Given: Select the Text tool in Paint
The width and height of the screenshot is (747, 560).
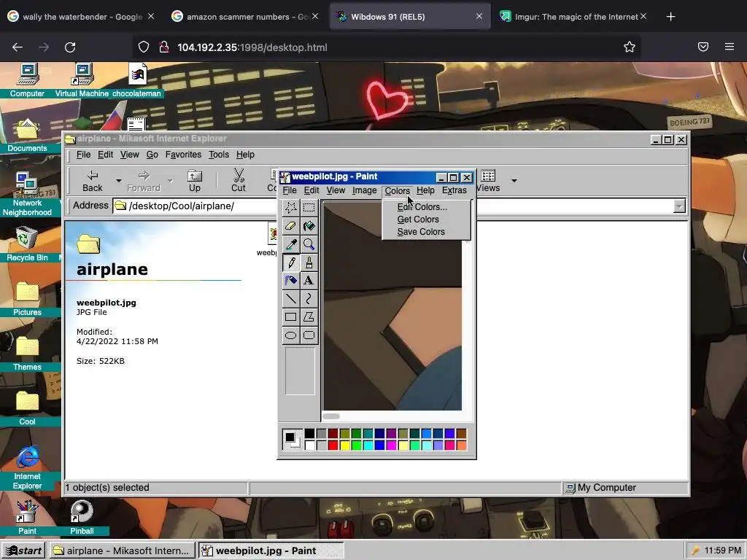Looking at the screenshot, I should 309,281.
